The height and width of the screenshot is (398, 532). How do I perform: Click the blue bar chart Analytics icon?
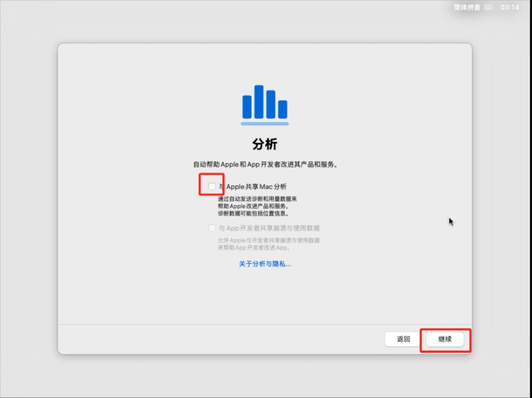(265, 104)
